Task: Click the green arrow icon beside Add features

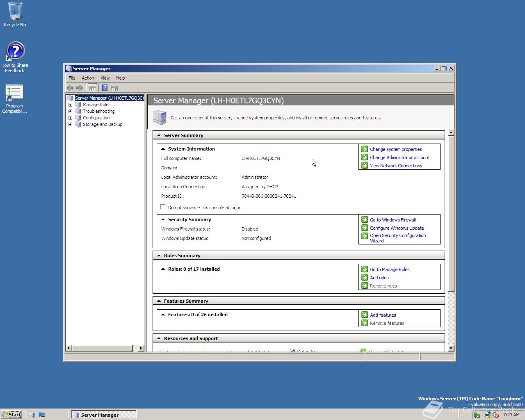Action: pyautogui.click(x=365, y=315)
